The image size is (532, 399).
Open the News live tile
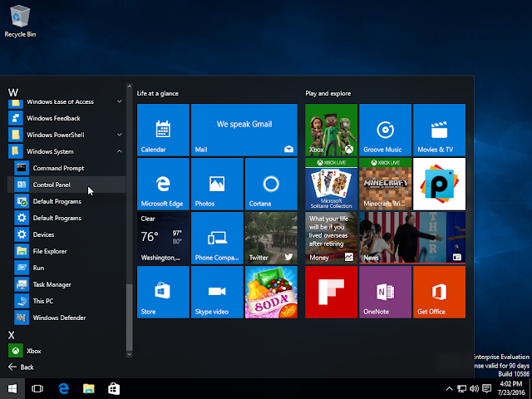[412, 238]
